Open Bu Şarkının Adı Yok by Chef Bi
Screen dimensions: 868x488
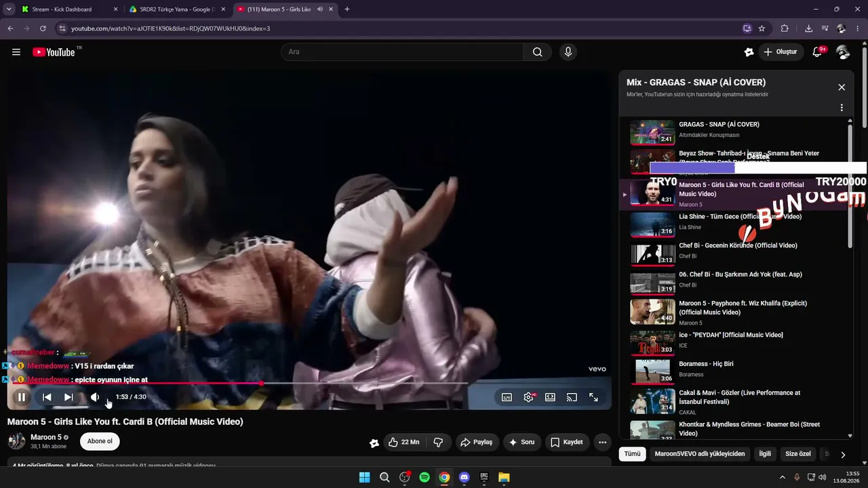coord(736,283)
